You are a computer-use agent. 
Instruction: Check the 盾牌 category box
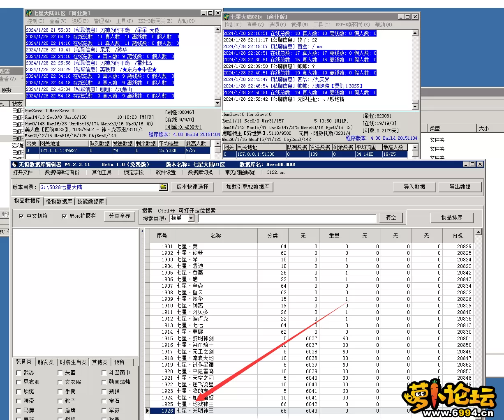click(x=60, y=411)
